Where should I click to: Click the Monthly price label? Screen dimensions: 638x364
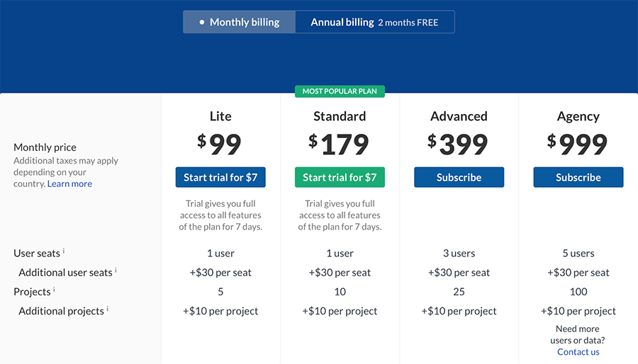coord(45,147)
